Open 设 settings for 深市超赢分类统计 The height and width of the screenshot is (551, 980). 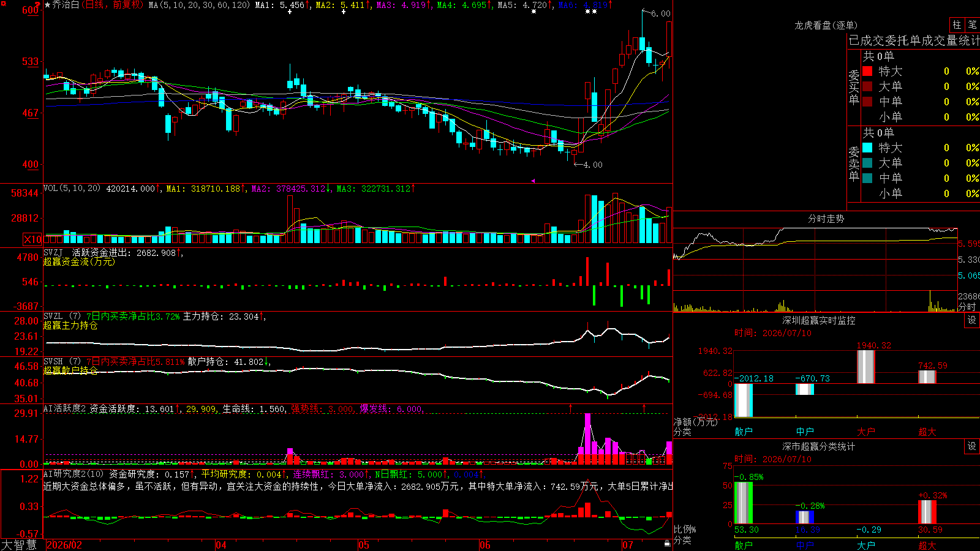tap(972, 446)
